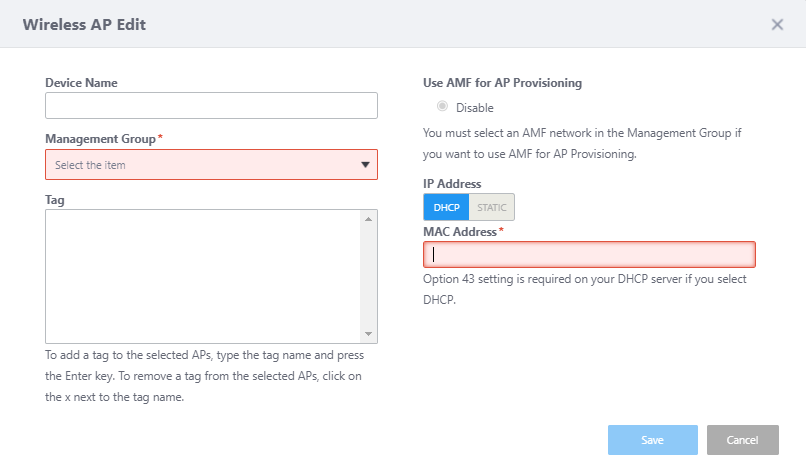Click the Management Group label
Viewport: 806px width, 468px height.
tap(100, 139)
